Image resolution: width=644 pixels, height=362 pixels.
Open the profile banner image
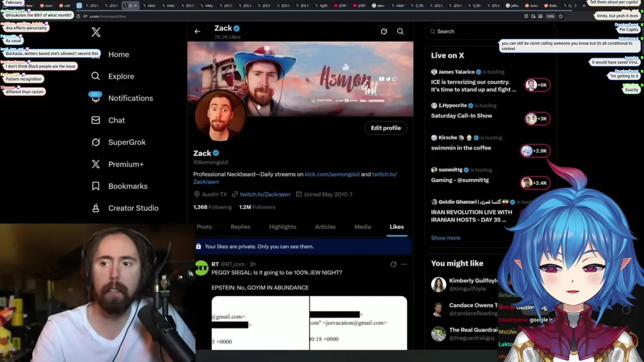tap(300, 79)
